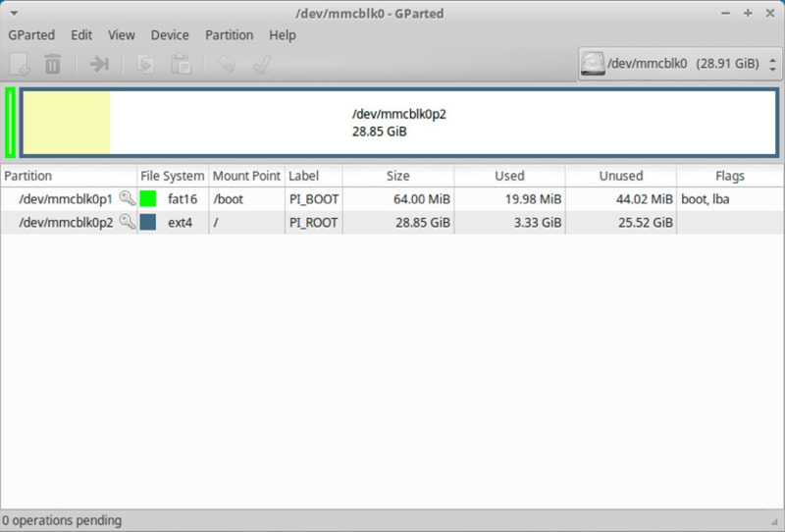The image size is (785, 532).
Task: Sort by the Label column header
Action: [x=314, y=176]
